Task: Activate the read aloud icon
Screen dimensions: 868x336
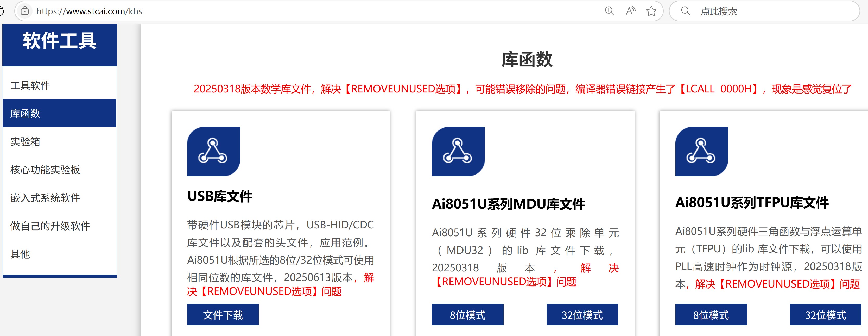Action: pos(630,11)
